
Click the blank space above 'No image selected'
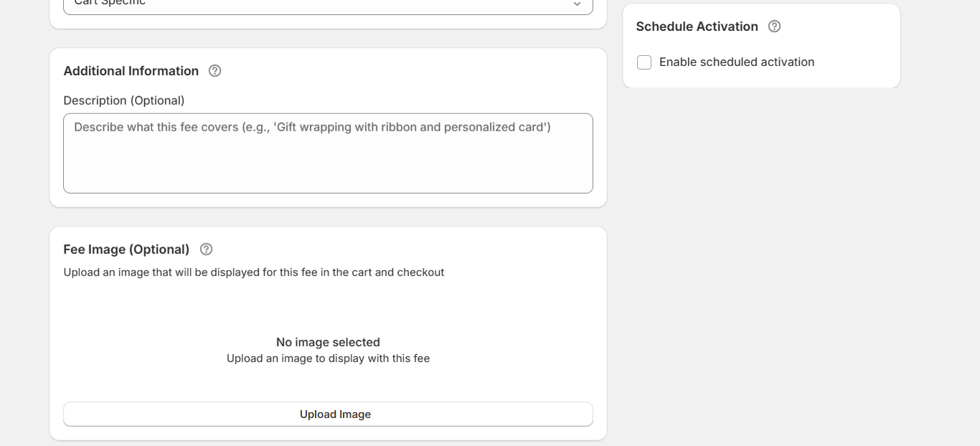pyautogui.click(x=328, y=307)
